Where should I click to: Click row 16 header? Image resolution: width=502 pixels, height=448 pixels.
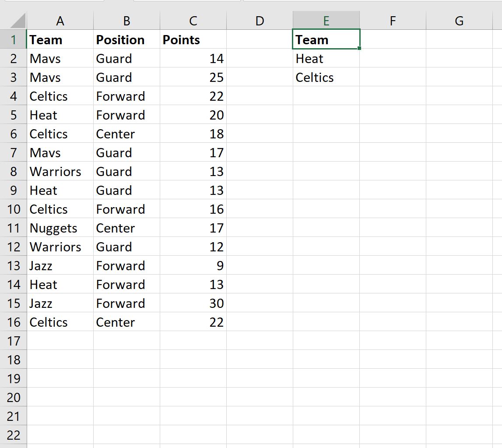[x=14, y=322]
